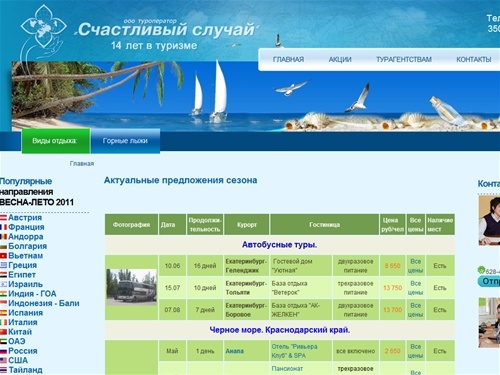This screenshot has height=375, width=500.
Task: Click Все цены for База отдыха АК-ЖЕЛКЕН
Action: 416,310
